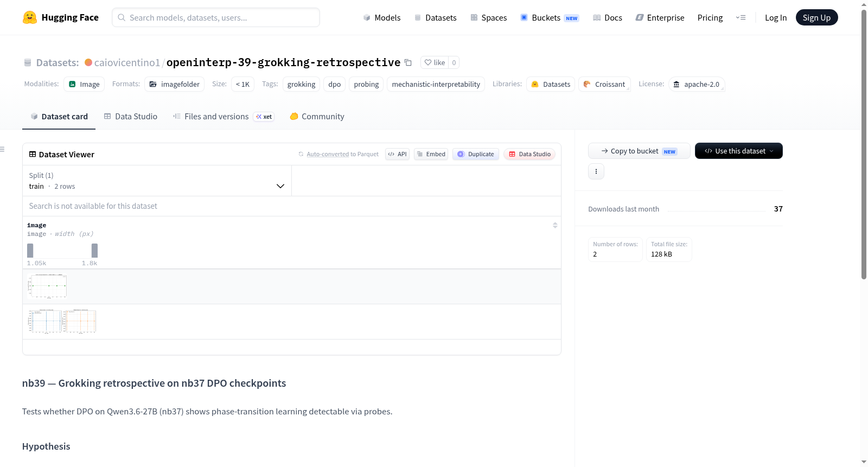Select the probing tag
This screenshot has width=868, height=467.
click(367, 84)
